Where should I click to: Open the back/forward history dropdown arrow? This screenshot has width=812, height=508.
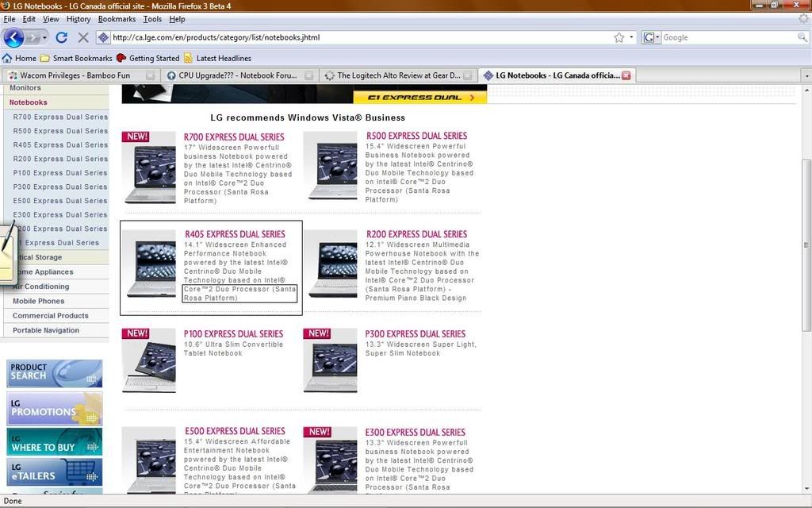(44, 38)
